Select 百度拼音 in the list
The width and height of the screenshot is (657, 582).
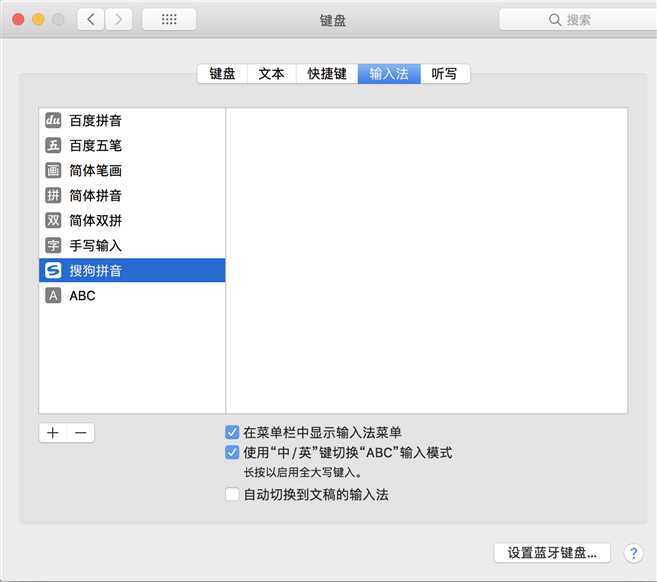point(132,120)
